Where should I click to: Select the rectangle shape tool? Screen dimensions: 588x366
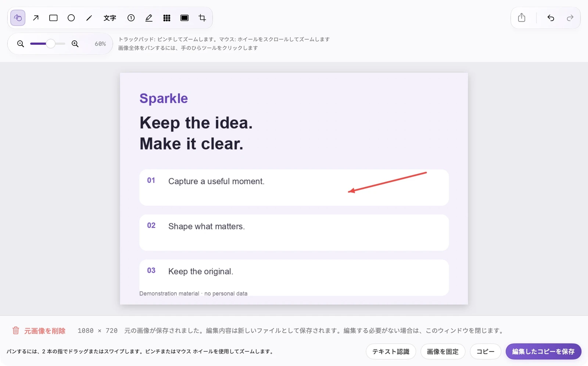click(x=53, y=18)
